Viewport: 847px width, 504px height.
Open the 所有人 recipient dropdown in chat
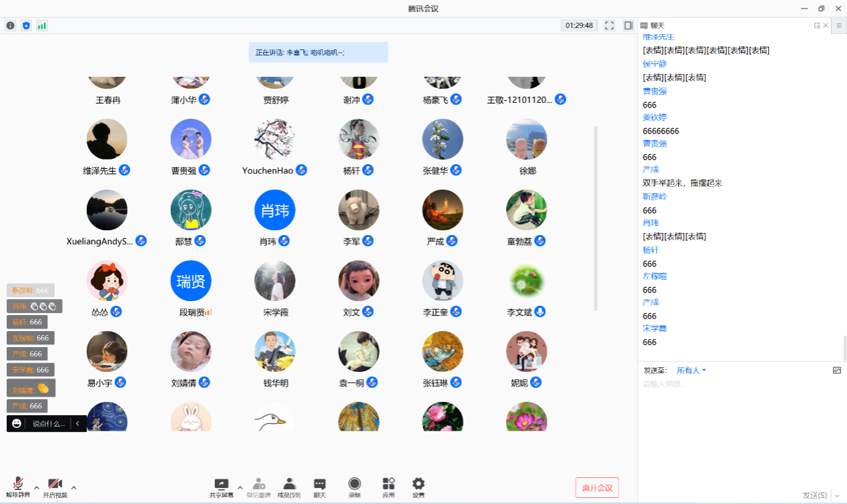(691, 370)
